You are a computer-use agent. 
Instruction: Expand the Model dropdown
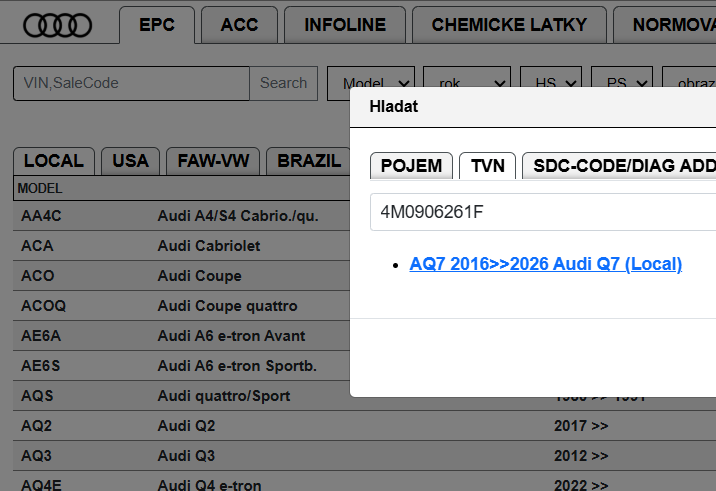click(x=371, y=84)
